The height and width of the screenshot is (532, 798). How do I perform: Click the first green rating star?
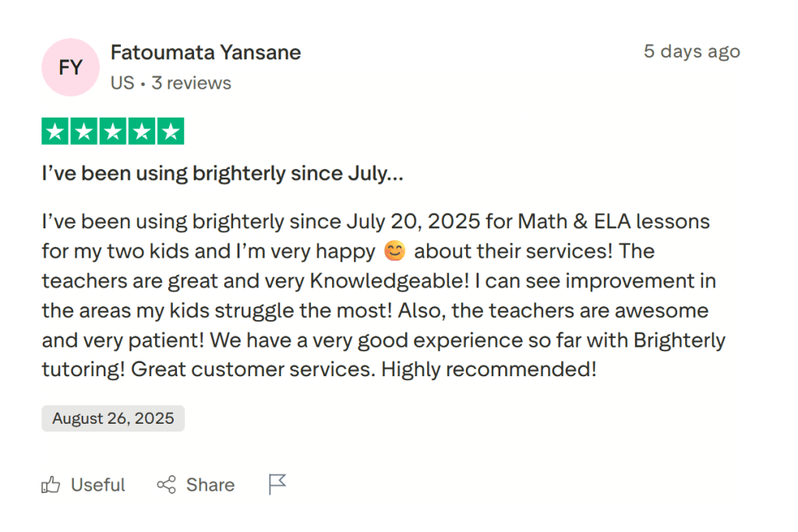[x=54, y=131]
